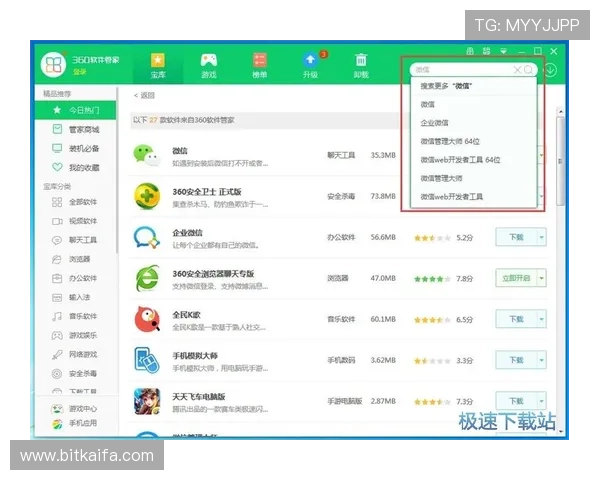Open the 网络游戏 category

pos(75,354)
